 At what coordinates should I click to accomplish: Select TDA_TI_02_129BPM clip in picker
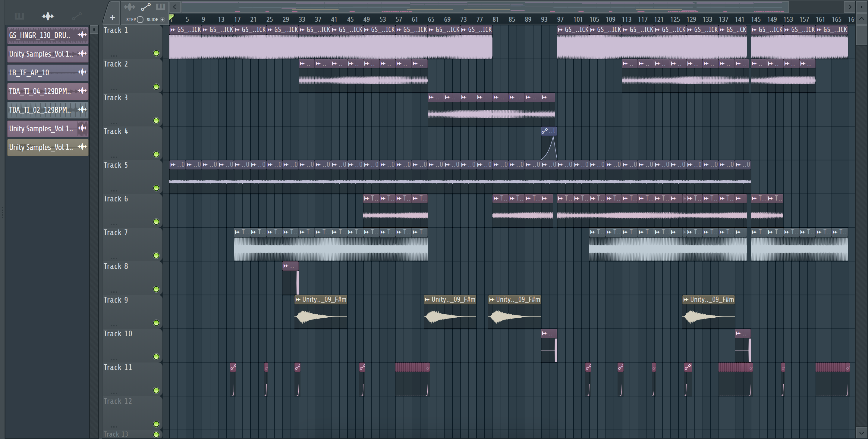pos(48,110)
